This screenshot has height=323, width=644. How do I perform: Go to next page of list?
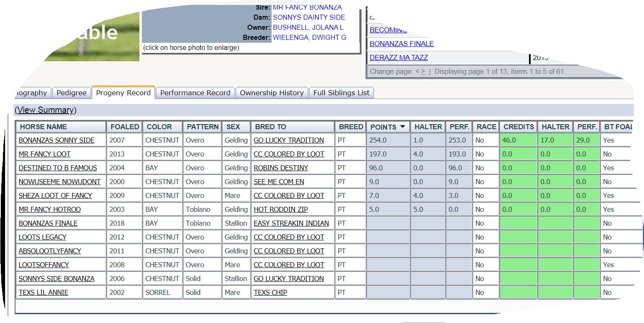click(423, 72)
